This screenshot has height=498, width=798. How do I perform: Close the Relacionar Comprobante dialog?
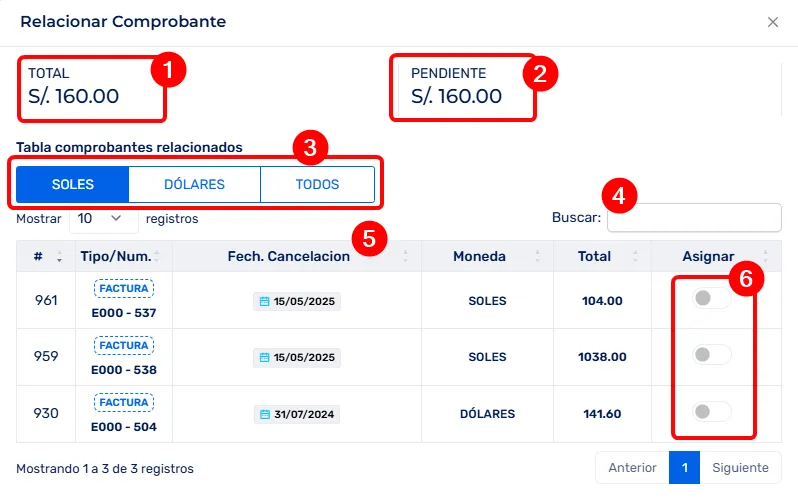[773, 22]
